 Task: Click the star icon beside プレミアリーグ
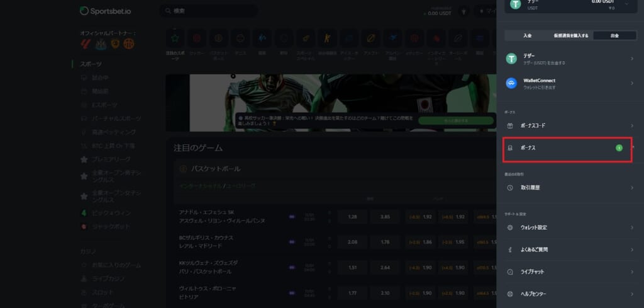tap(84, 159)
